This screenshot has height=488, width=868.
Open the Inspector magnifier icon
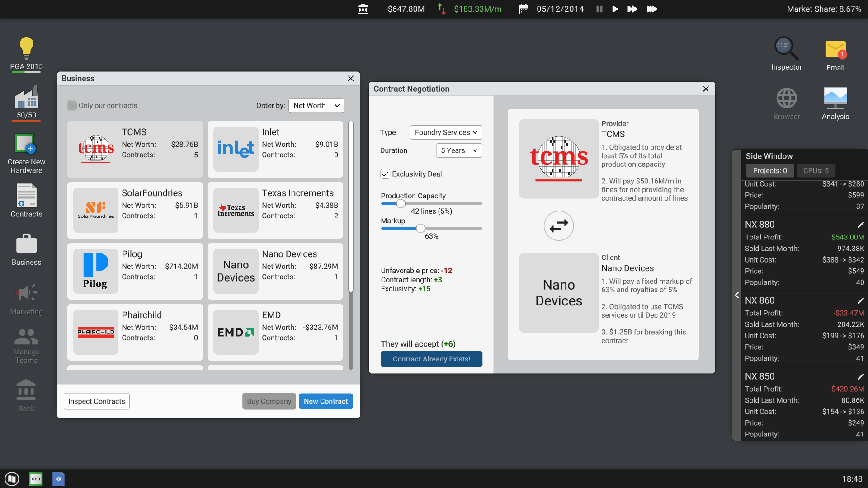(786, 49)
